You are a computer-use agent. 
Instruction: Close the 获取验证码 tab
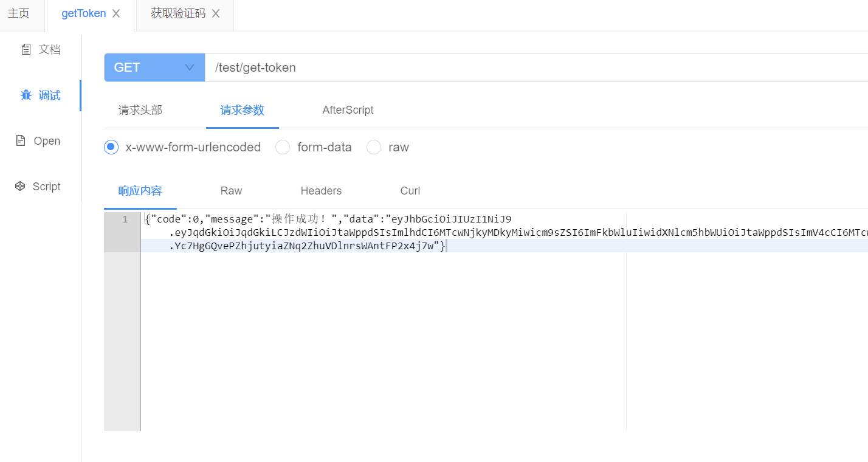(x=215, y=13)
